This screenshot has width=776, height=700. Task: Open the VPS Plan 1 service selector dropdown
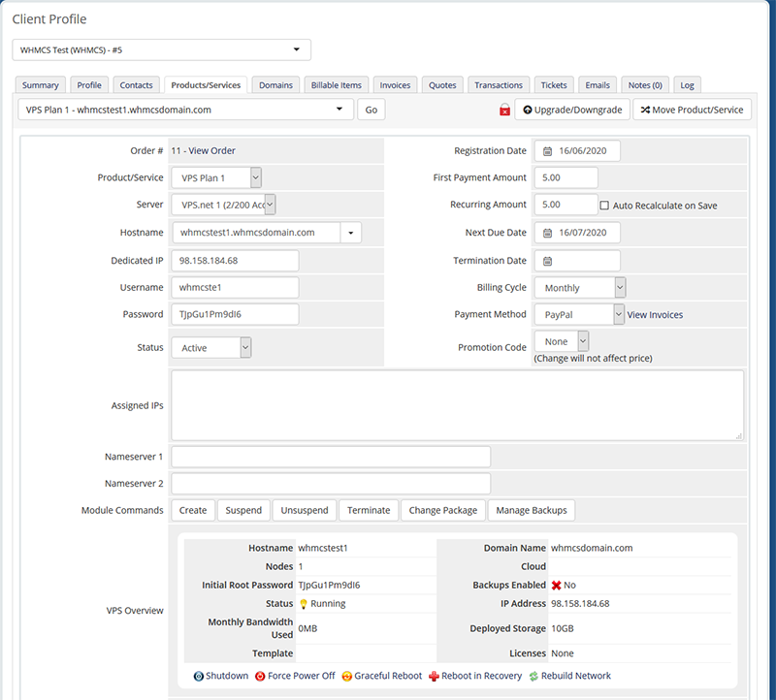pyautogui.click(x=186, y=110)
